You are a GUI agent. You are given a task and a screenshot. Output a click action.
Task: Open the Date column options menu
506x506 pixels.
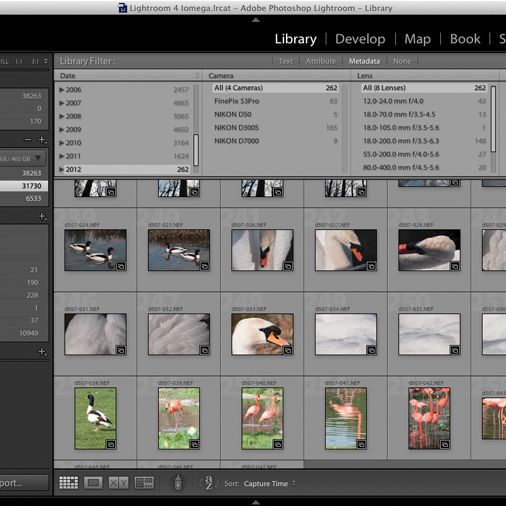click(x=197, y=76)
